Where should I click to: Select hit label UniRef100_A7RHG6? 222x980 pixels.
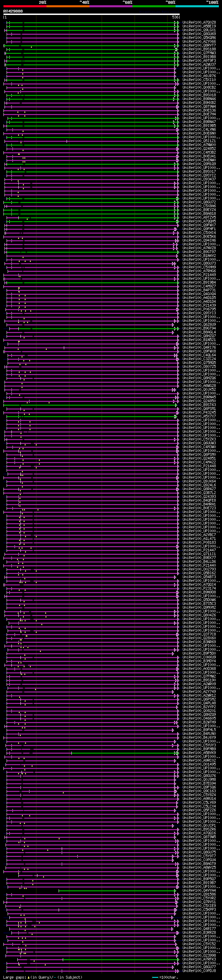coord(199,271)
